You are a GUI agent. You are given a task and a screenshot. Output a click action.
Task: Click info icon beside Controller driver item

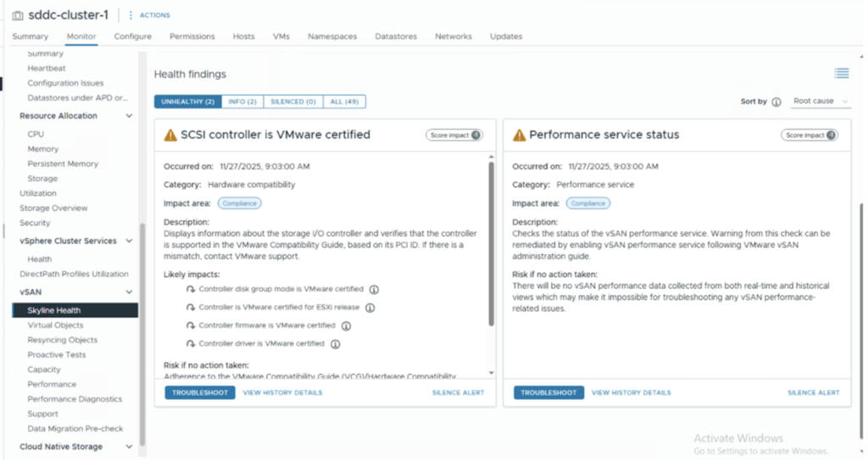[335, 344]
